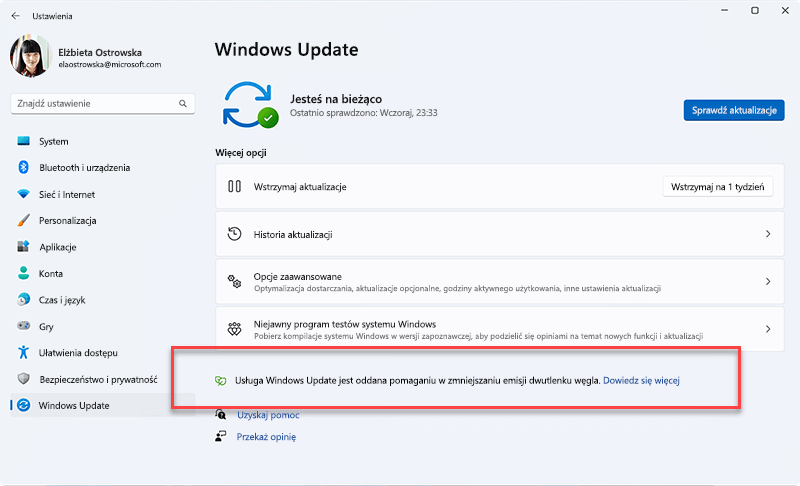The image size is (800, 486).
Task: Select Czas i język label
Action: tap(62, 300)
